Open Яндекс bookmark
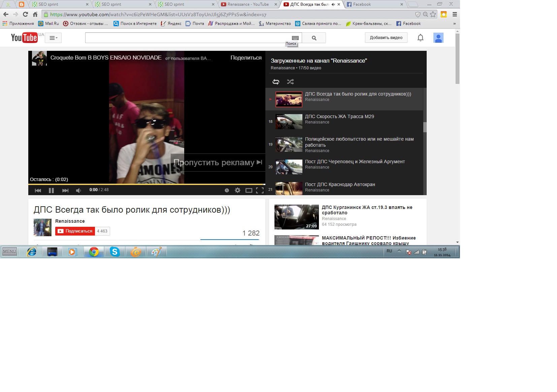The image size is (557, 392). 171,24
